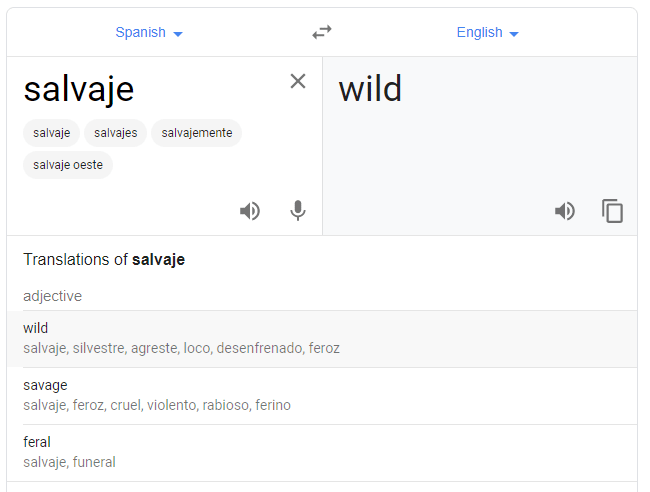This screenshot has height=492, width=650.
Task: Swap source and target languages
Action: (x=322, y=32)
